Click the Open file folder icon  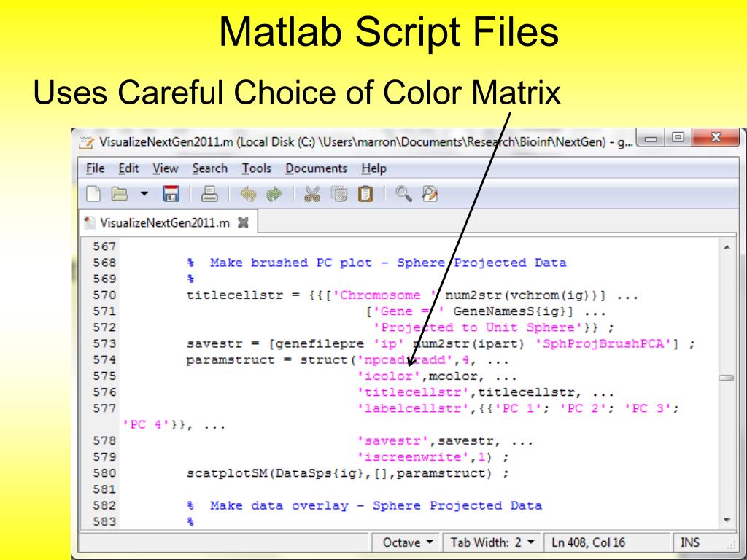119,194
